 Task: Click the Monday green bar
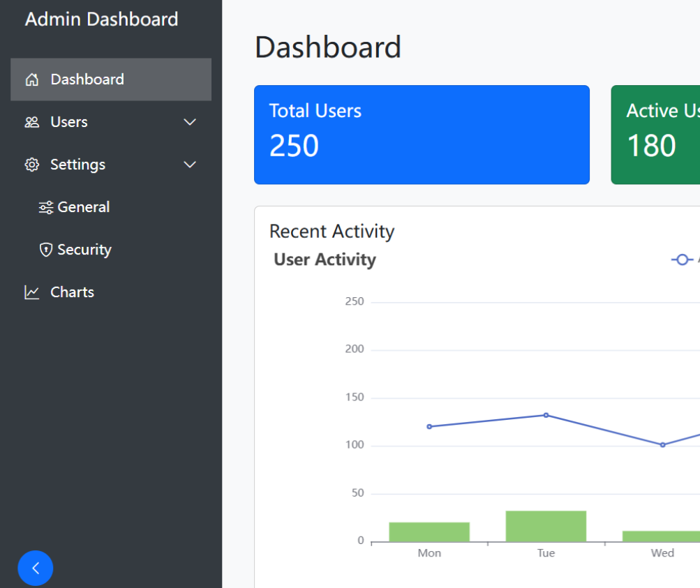(x=429, y=532)
